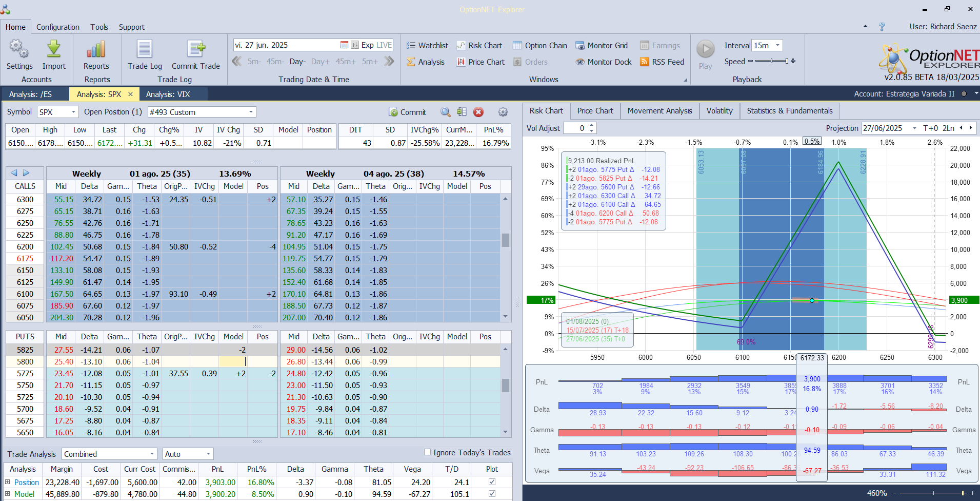Toggle the Position row Plot checkbox
This screenshot has width=980, height=501.
[492, 482]
